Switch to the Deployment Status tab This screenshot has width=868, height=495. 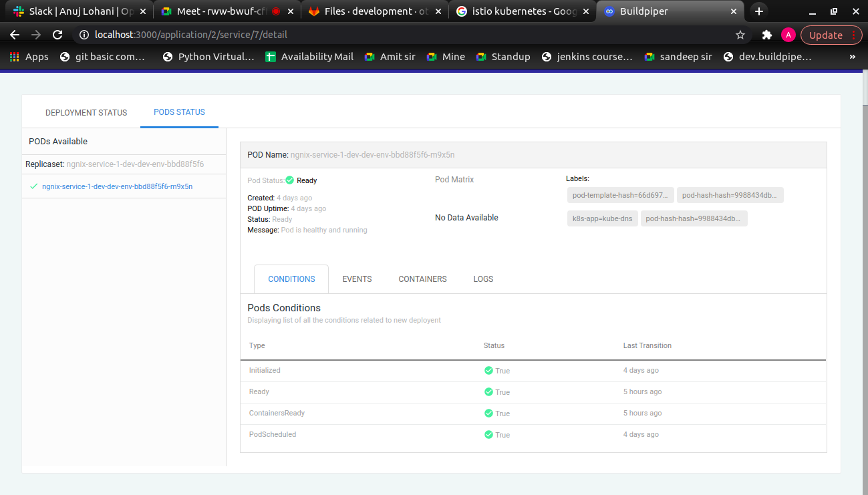pos(86,113)
